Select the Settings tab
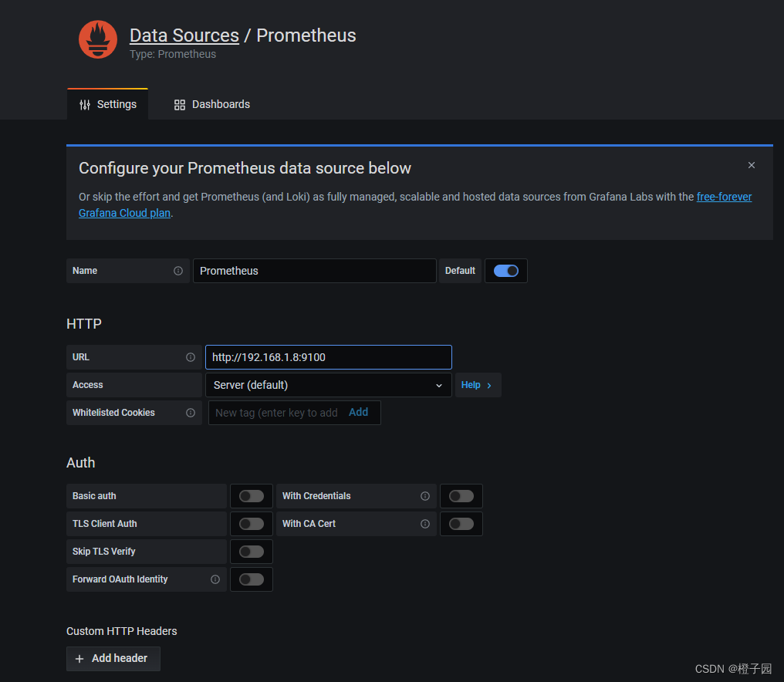Screen dimensions: 784x682 [107, 104]
